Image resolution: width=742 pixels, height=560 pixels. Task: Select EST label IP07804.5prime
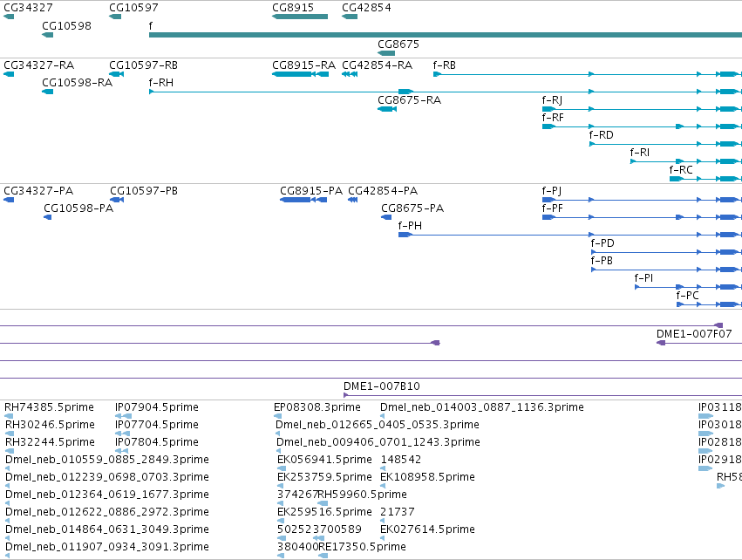pyautogui.click(x=157, y=442)
